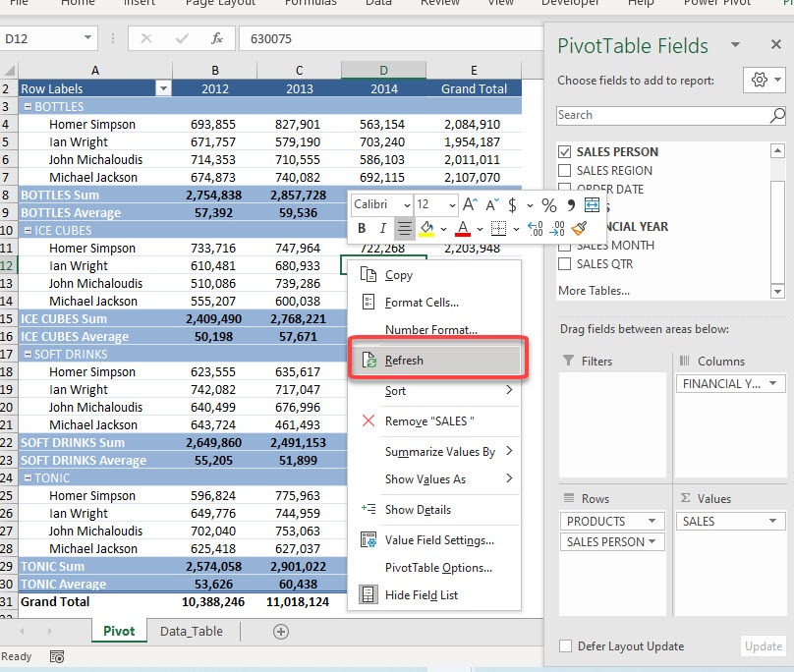Click the Decrease Decimal icon

click(x=557, y=228)
